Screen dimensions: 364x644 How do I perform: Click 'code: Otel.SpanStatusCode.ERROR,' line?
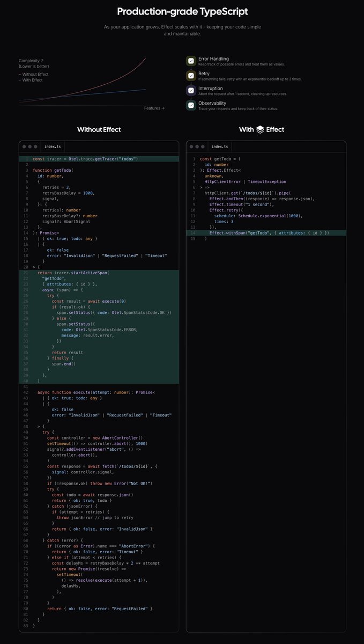click(99, 330)
